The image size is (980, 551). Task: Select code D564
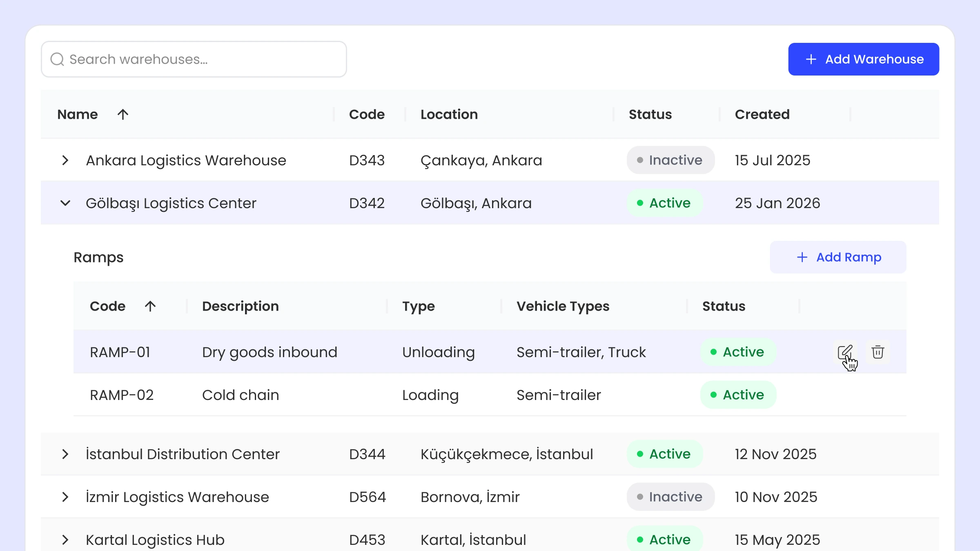tap(367, 497)
